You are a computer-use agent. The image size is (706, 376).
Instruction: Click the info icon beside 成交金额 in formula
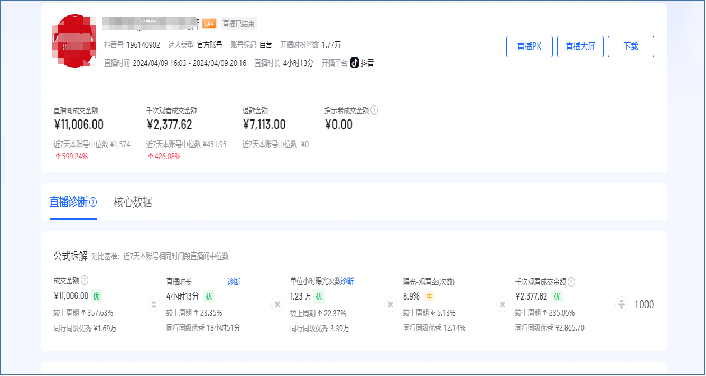click(x=85, y=281)
